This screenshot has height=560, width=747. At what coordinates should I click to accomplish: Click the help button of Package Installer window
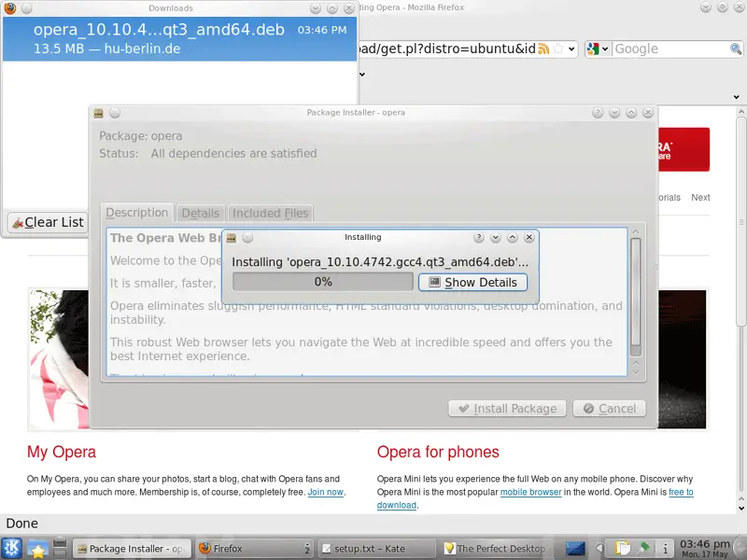point(598,113)
